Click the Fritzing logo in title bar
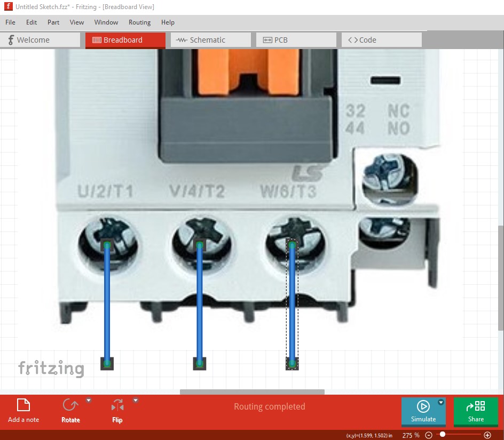Image resolution: width=504 pixels, height=440 pixels. click(x=7, y=7)
